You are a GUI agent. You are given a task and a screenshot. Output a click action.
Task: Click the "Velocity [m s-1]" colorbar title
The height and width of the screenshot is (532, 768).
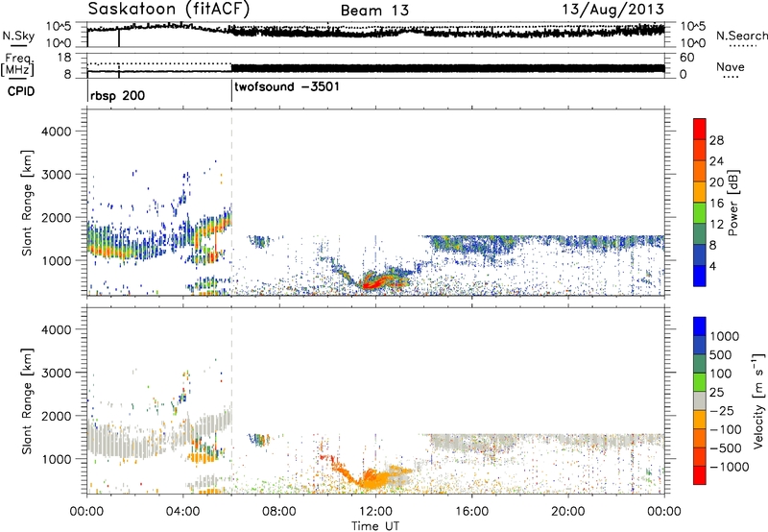pyautogui.click(x=758, y=400)
